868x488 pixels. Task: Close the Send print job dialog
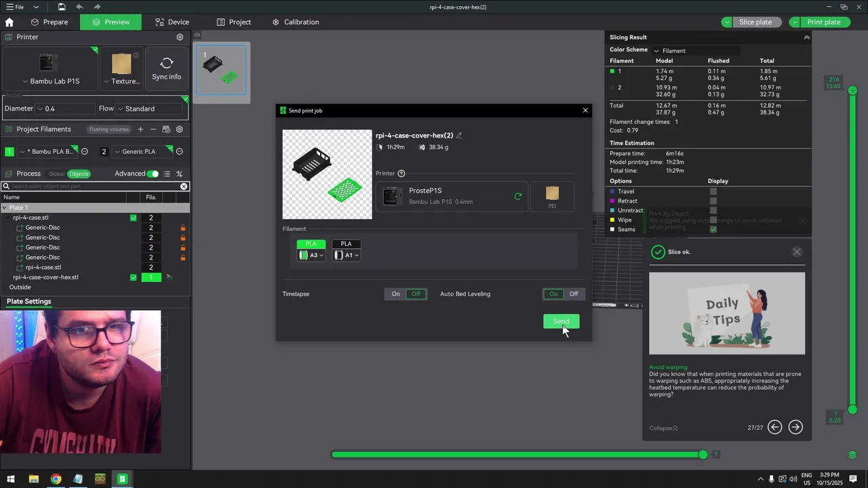[x=585, y=110]
